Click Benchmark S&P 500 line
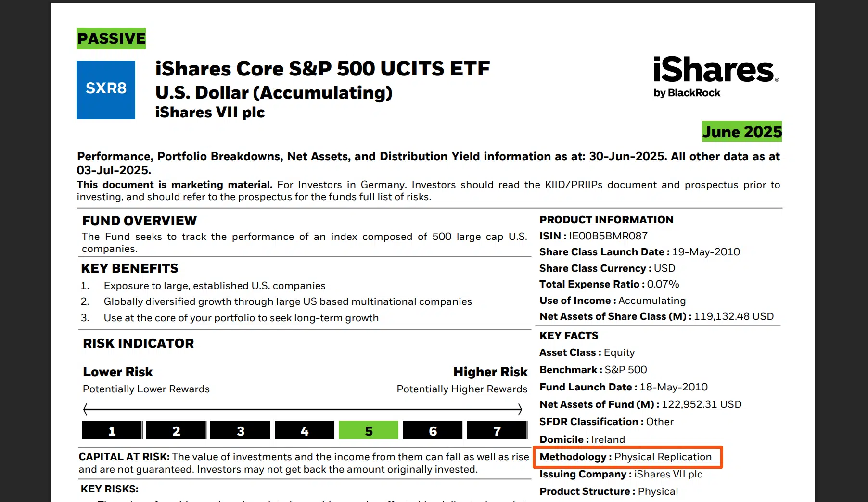868x502 pixels. click(x=593, y=370)
